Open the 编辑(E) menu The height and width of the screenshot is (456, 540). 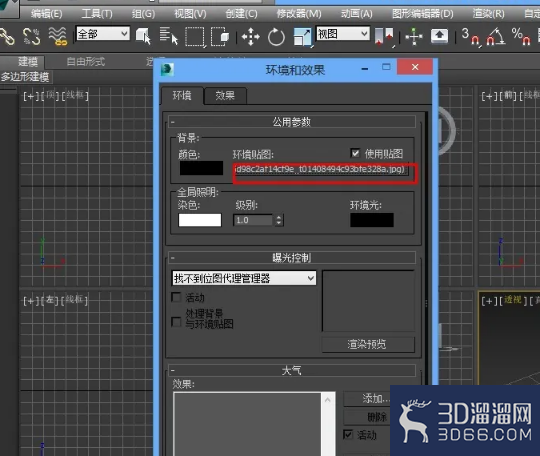pyautogui.click(x=46, y=14)
